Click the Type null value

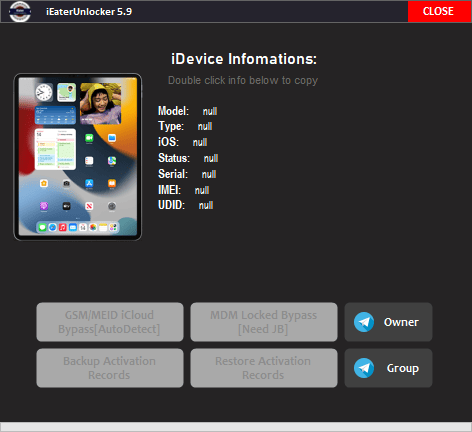pyautogui.click(x=205, y=126)
